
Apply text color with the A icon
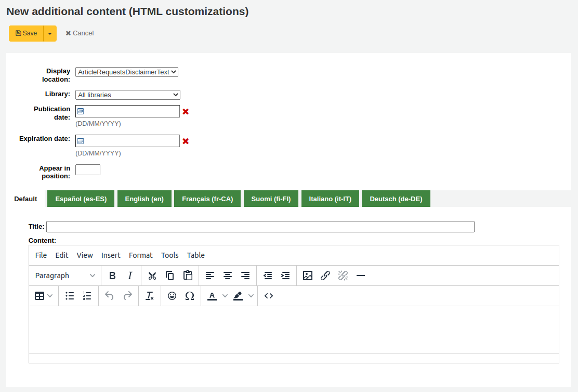tap(212, 296)
